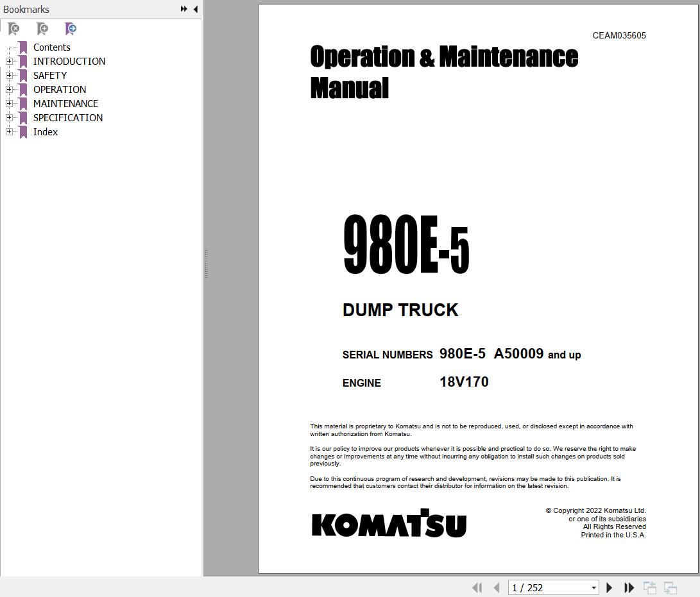Click the engine model 18V170

click(x=464, y=382)
